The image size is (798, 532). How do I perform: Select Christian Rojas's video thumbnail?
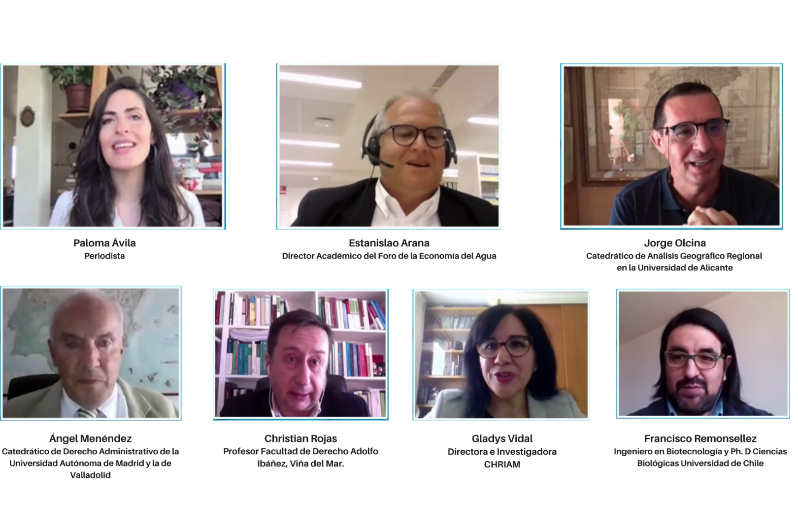[300, 355]
